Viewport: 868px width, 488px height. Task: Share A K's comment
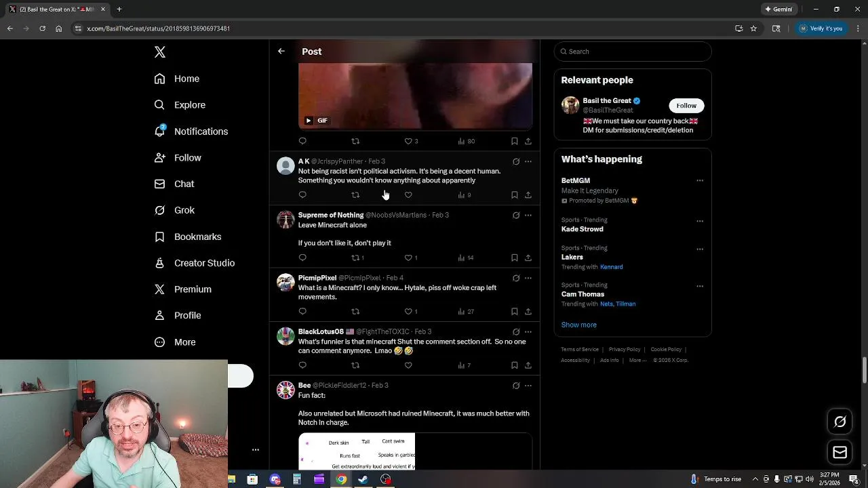pyautogui.click(x=528, y=195)
